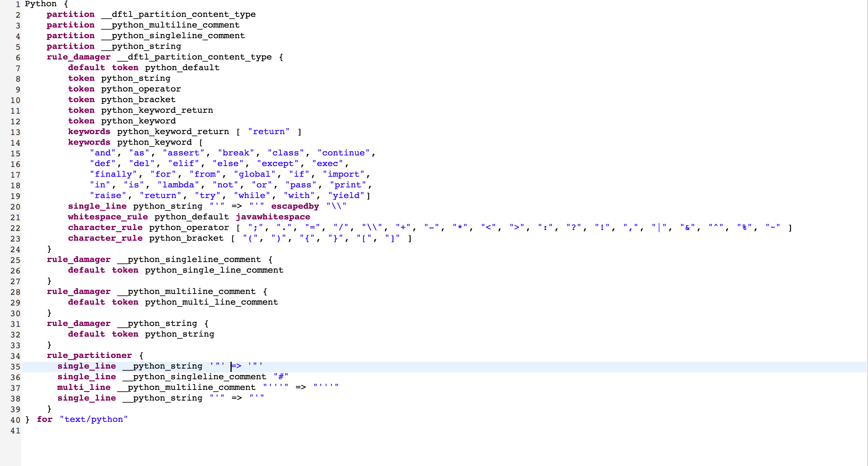Click the "return" string on line 13
The width and height of the screenshot is (868, 466).
tap(269, 131)
